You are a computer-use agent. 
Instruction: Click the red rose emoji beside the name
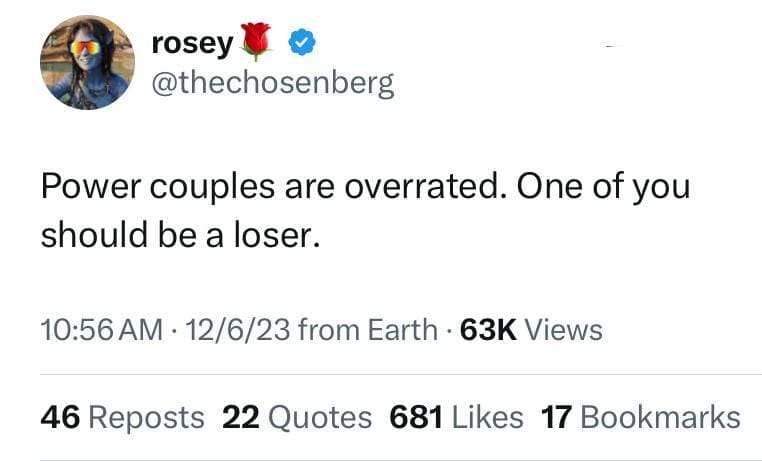point(258,40)
